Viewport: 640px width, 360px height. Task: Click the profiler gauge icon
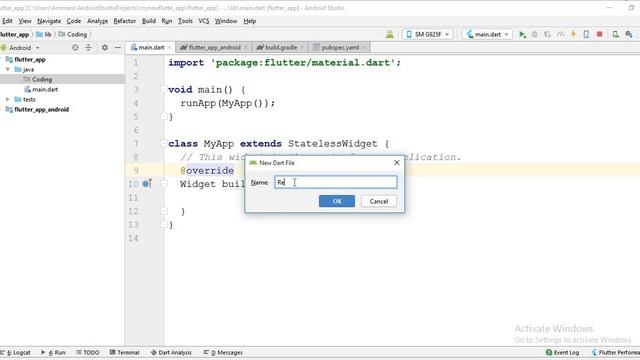(x=560, y=35)
